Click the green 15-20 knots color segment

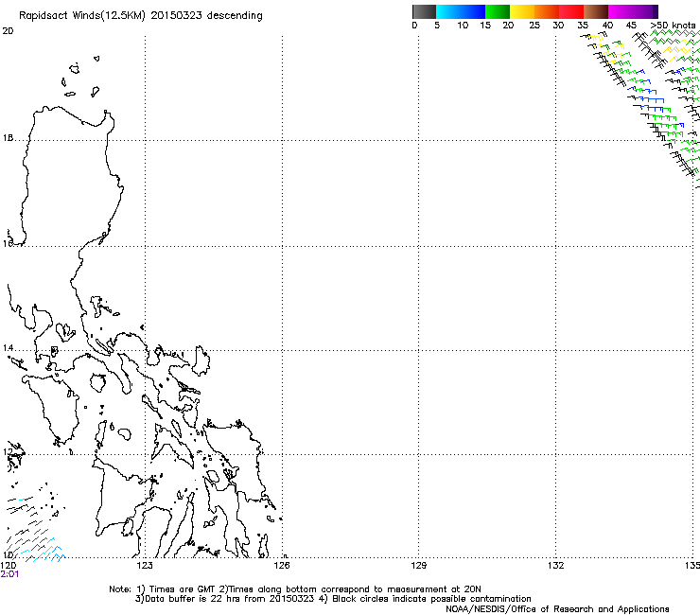(x=498, y=12)
